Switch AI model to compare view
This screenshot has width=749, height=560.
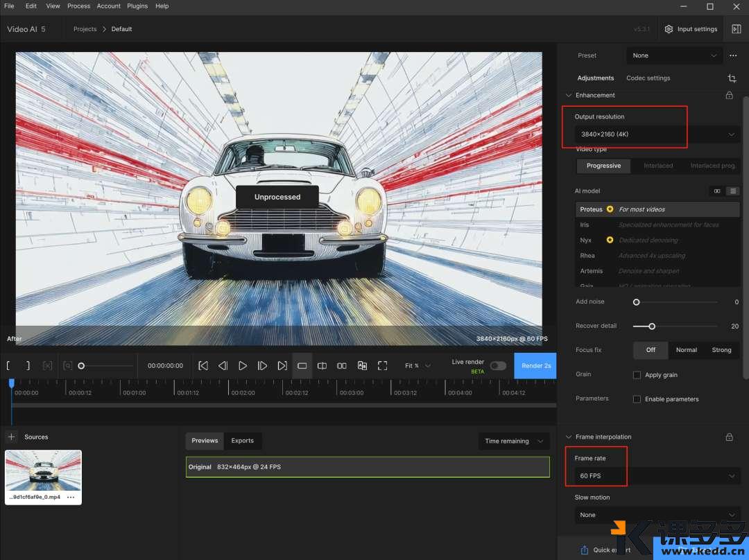click(717, 191)
